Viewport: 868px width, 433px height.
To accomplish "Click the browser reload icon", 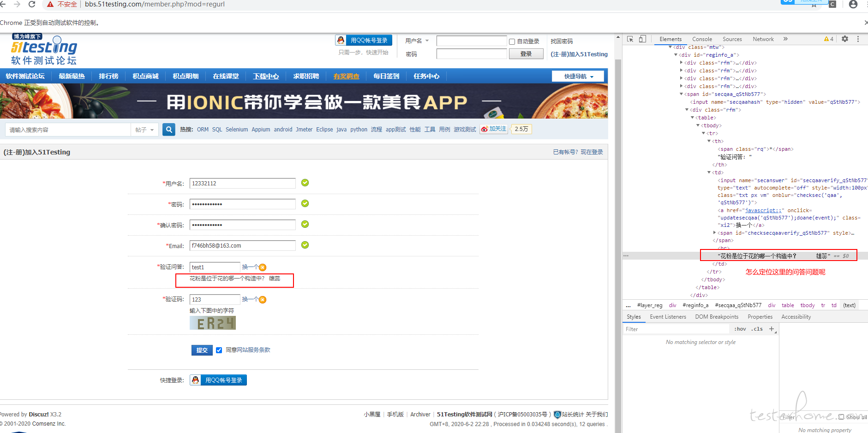I will pyautogui.click(x=32, y=4).
